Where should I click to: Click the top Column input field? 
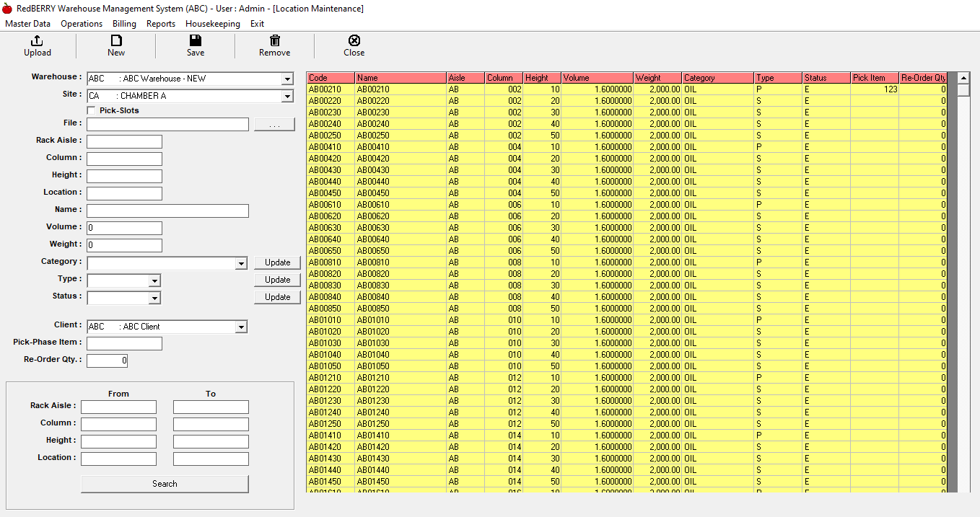(x=124, y=159)
